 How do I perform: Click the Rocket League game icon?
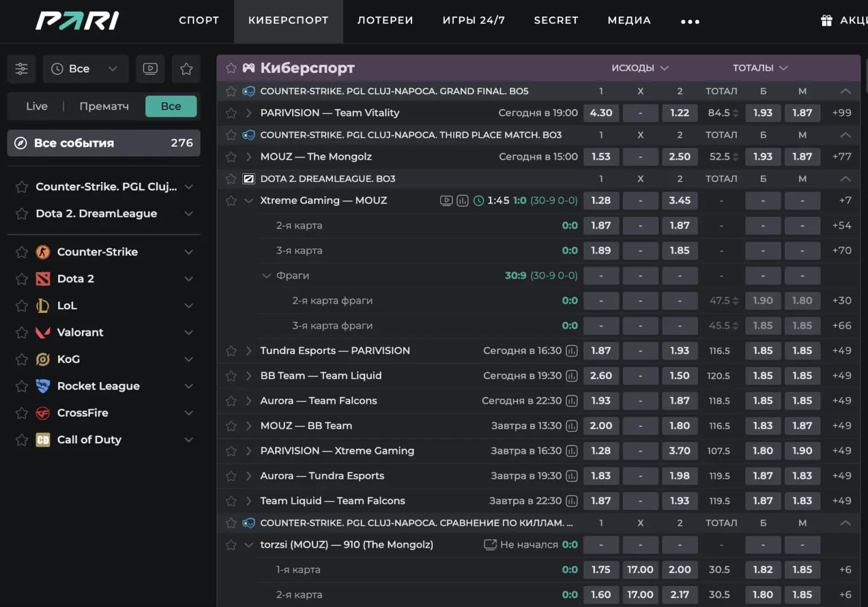(x=43, y=386)
